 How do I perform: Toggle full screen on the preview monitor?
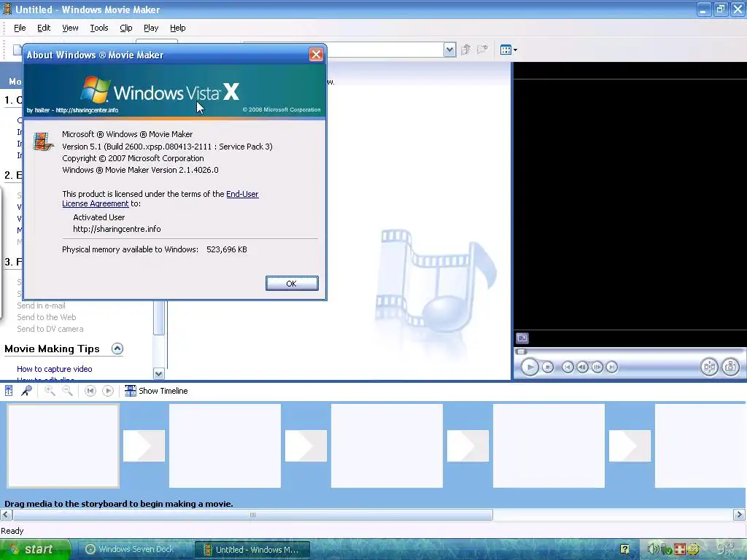(x=522, y=338)
